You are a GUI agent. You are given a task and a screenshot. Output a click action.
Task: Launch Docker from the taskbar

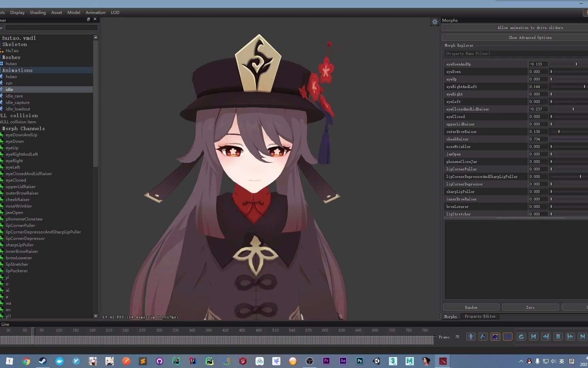click(60, 361)
